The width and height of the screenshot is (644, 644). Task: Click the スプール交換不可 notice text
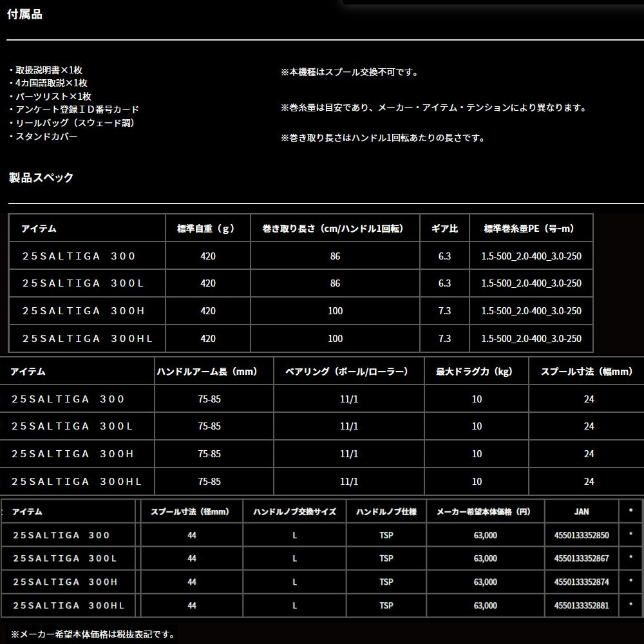point(350,73)
